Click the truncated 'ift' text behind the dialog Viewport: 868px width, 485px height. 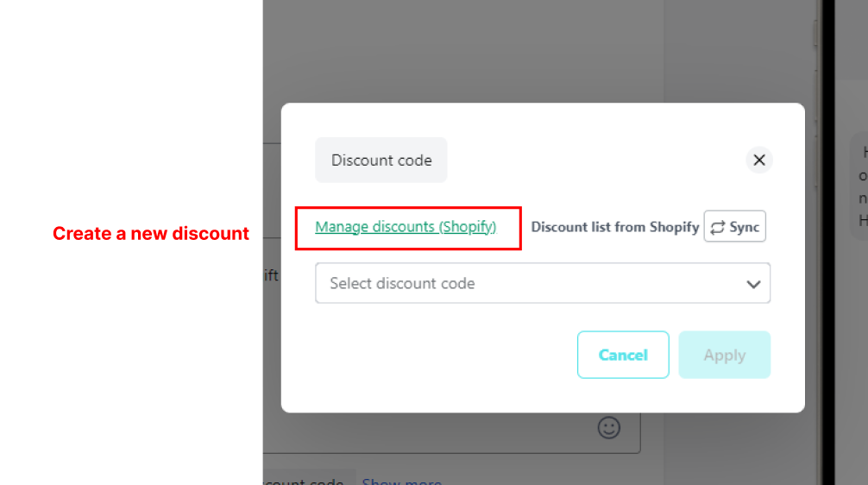tap(271, 275)
